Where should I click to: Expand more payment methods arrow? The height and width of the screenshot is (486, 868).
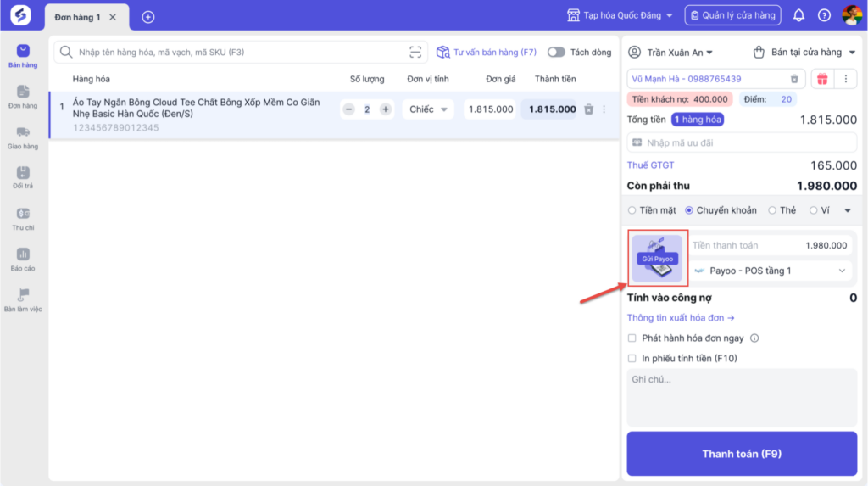[848, 210]
